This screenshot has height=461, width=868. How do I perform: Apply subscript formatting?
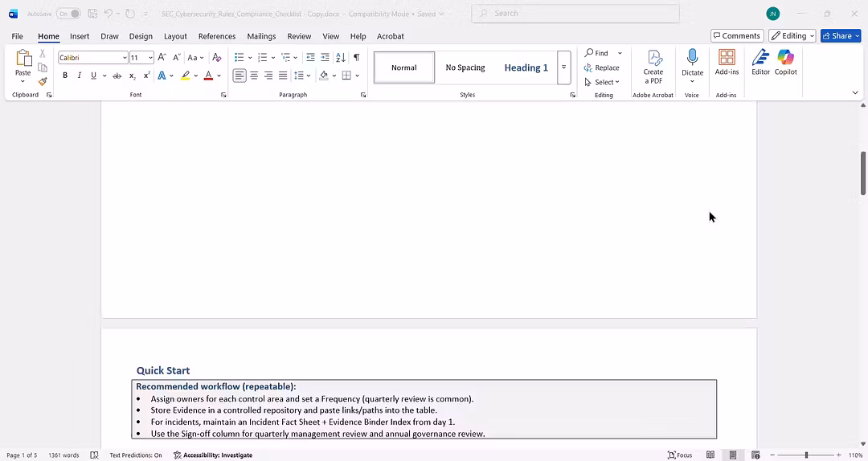point(133,75)
